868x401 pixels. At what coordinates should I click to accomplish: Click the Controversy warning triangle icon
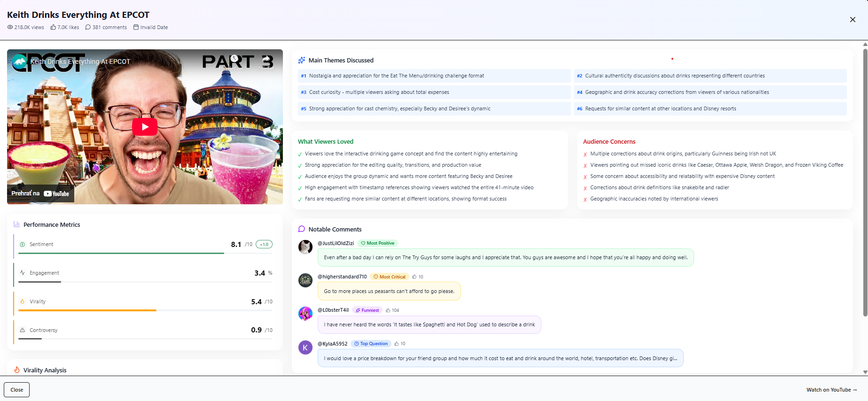[x=23, y=330]
